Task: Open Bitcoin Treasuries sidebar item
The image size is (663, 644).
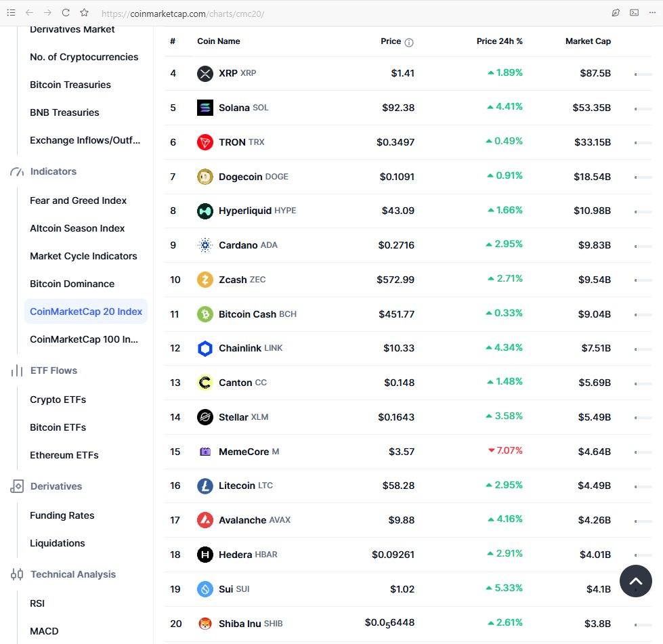Action: point(70,85)
